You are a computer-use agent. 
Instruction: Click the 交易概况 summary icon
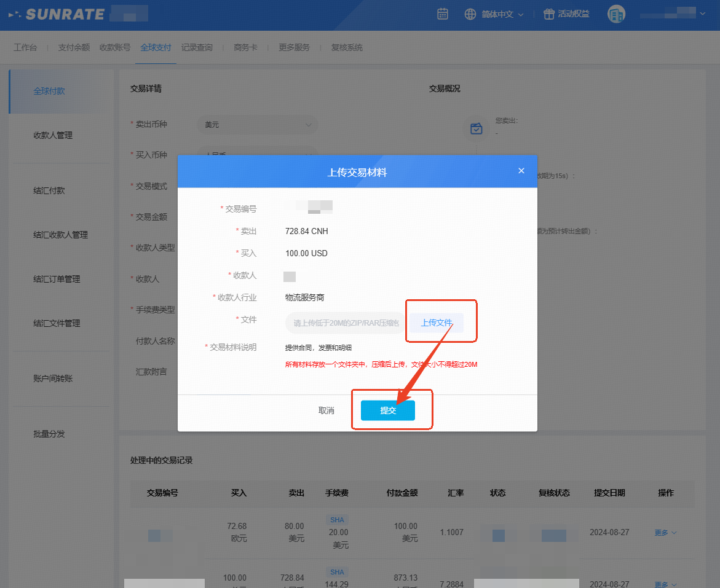click(x=476, y=128)
